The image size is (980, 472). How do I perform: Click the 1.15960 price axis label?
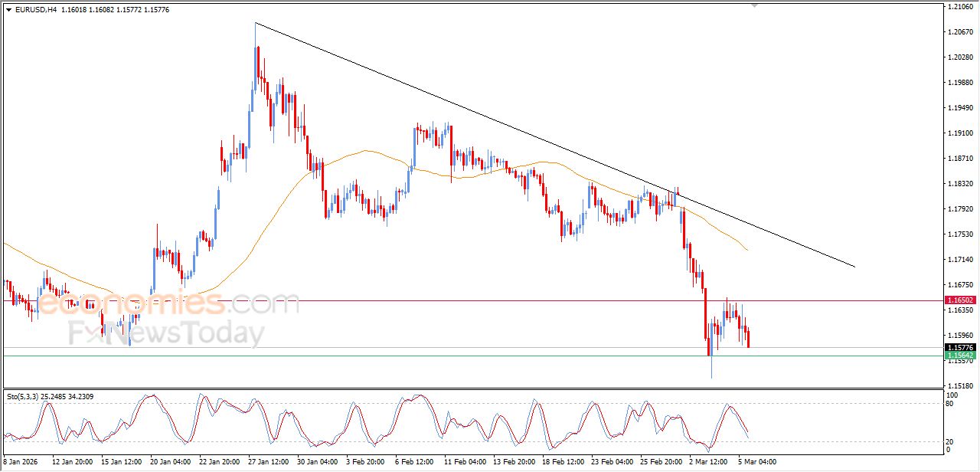tap(960, 336)
